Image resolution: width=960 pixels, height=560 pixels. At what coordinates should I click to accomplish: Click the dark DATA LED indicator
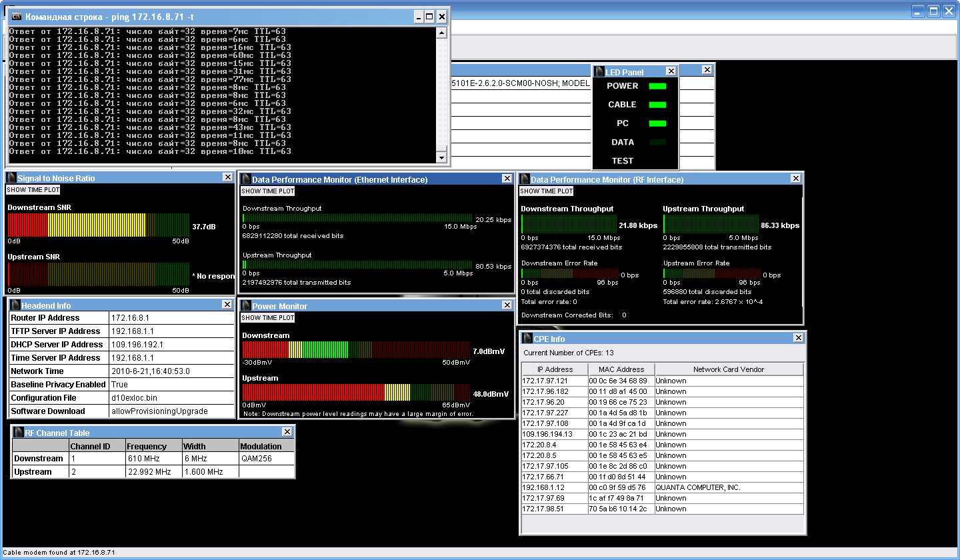pos(657,142)
